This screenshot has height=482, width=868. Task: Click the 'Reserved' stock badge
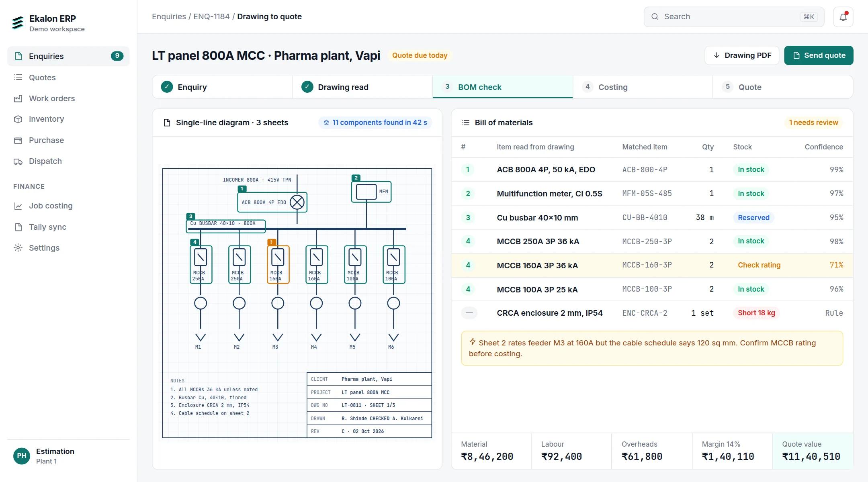[x=753, y=218]
